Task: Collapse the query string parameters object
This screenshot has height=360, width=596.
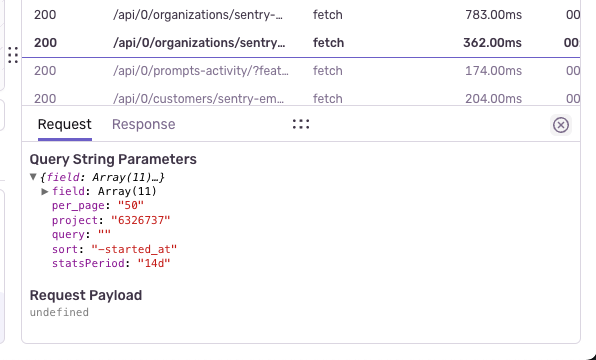Action: (33, 177)
